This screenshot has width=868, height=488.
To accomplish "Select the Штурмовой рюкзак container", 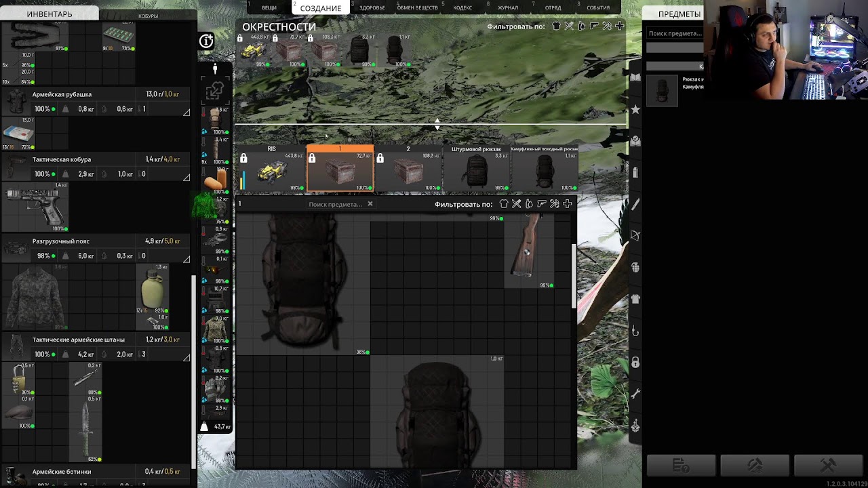I will [476, 168].
